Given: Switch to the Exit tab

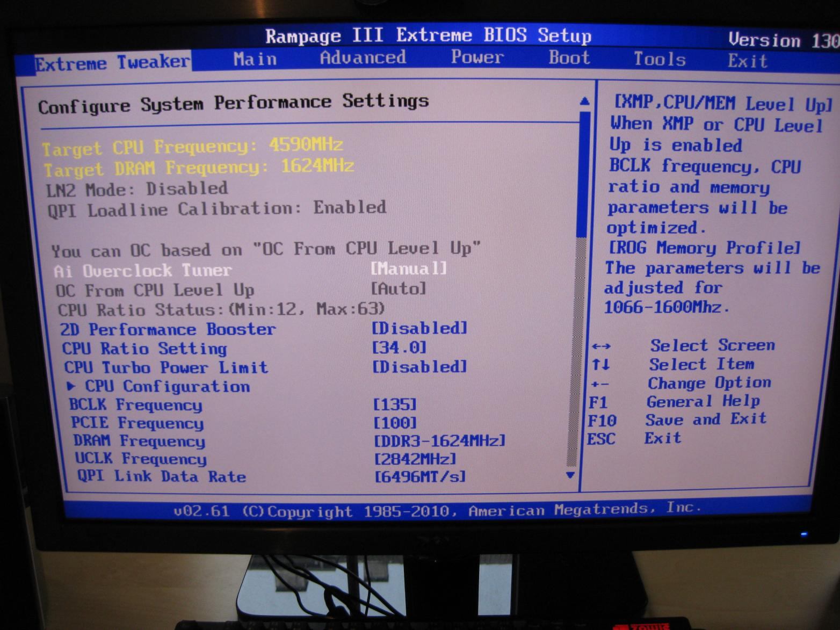Looking at the screenshot, I should point(747,61).
